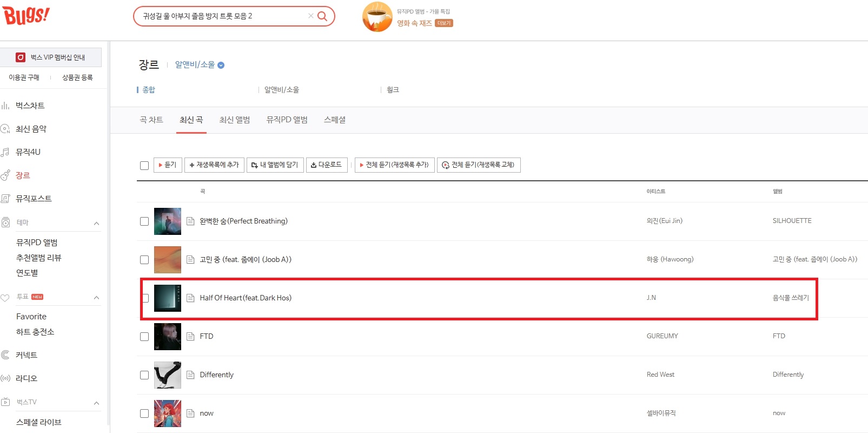Viewport: 868px width, 433px height.
Task: Click 재생목록에 추가 button
Action: tap(215, 165)
